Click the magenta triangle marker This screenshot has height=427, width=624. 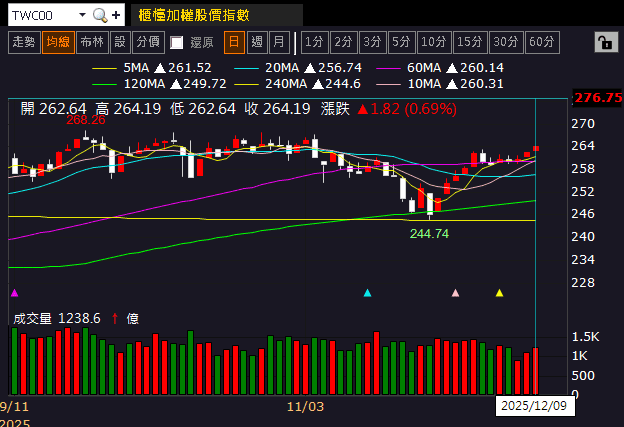point(15,293)
